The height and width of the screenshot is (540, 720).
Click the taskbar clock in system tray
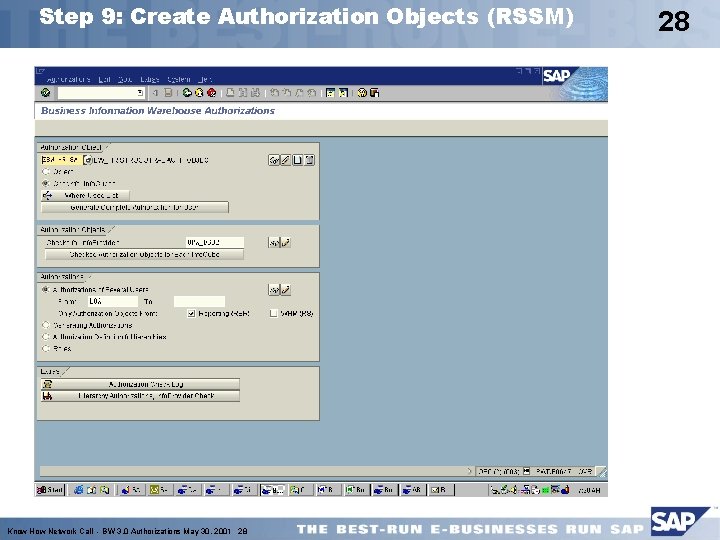pyautogui.click(x=589, y=490)
